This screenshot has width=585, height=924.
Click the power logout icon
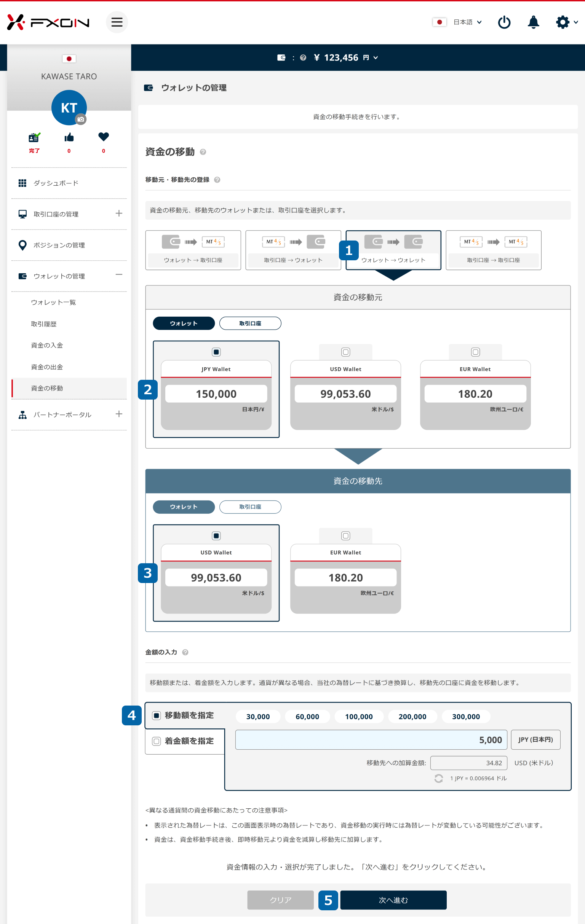[504, 22]
